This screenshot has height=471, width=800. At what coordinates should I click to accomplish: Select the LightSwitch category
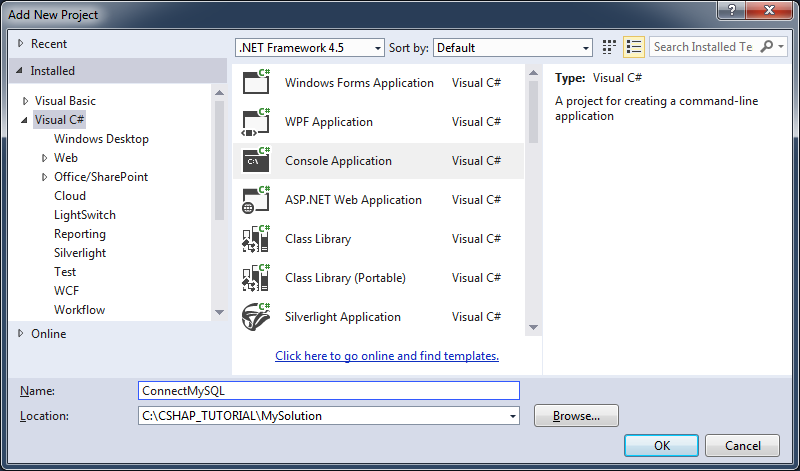click(x=85, y=215)
